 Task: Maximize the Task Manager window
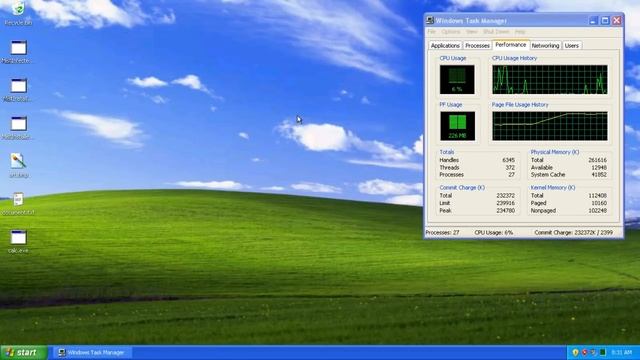[605, 20]
